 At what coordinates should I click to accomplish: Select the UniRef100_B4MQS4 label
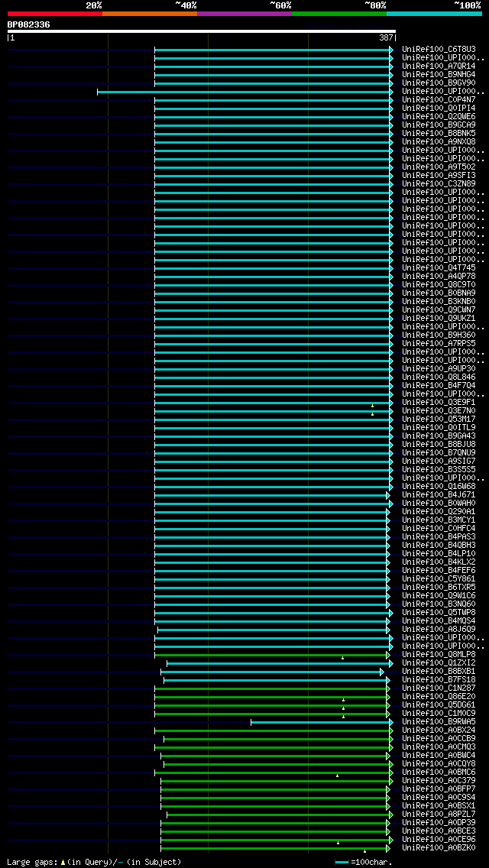click(x=439, y=621)
